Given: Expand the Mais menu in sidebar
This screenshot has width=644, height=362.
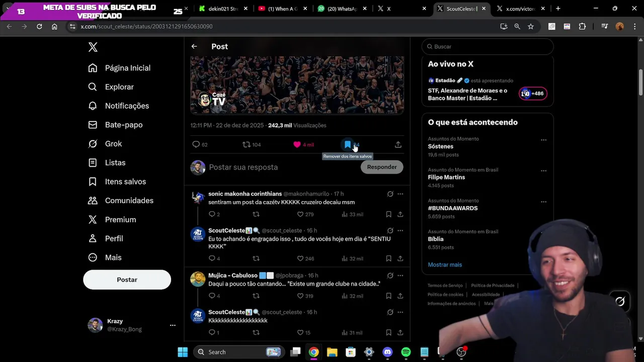Looking at the screenshot, I should (x=105, y=257).
